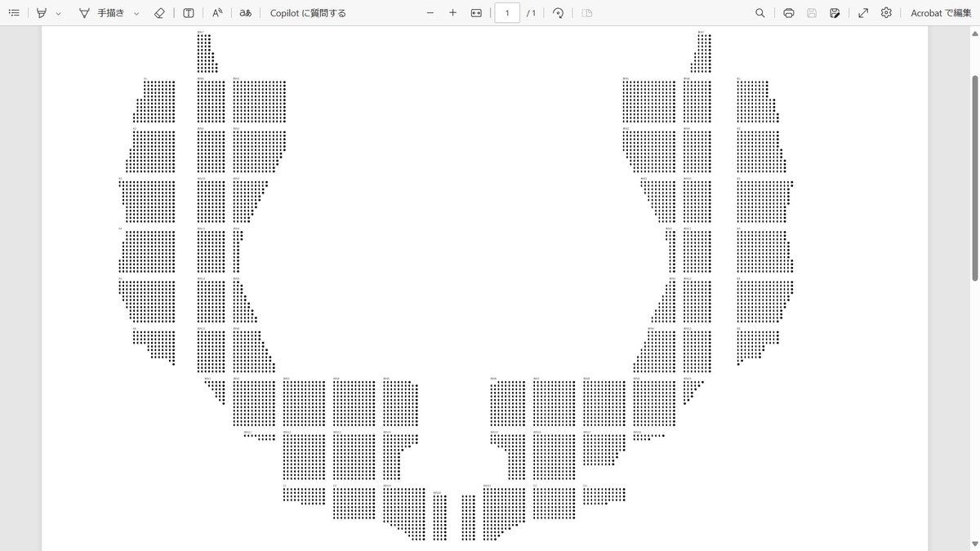The width and height of the screenshot is (980, 551).
Task: Print the PDF document
Action: [x=789, y=13]
